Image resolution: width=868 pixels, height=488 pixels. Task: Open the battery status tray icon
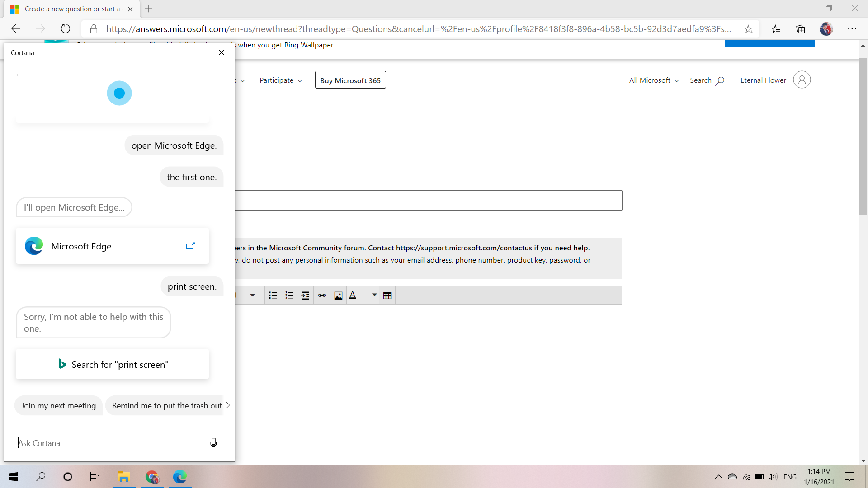click(x=759, y=477)
